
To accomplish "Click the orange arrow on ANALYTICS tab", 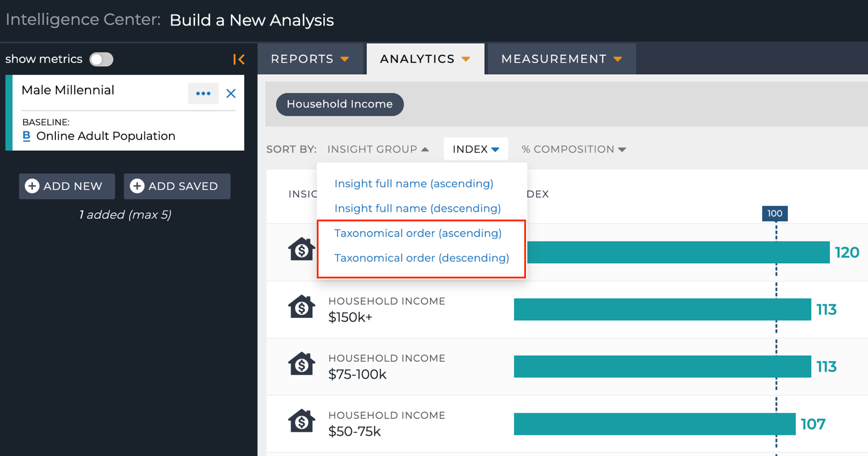I will point(466,60).
